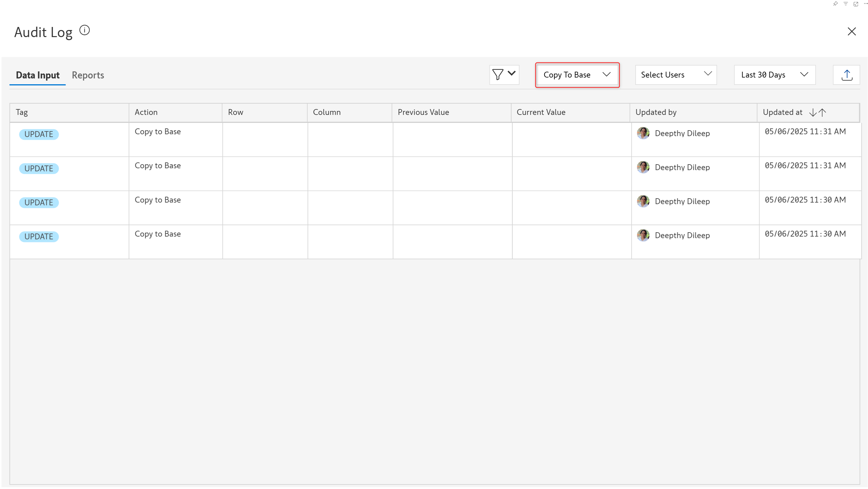Click the last UPDATE tag badge

pos(39,237)
